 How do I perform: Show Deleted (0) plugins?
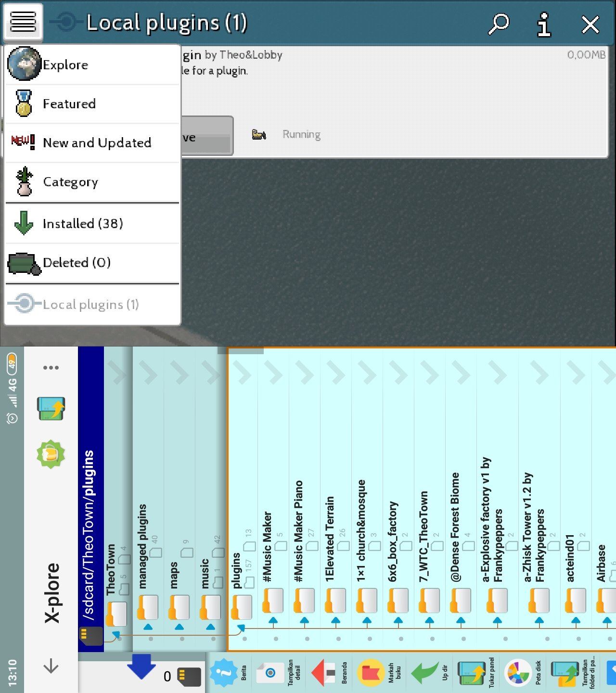coord(92,263)
